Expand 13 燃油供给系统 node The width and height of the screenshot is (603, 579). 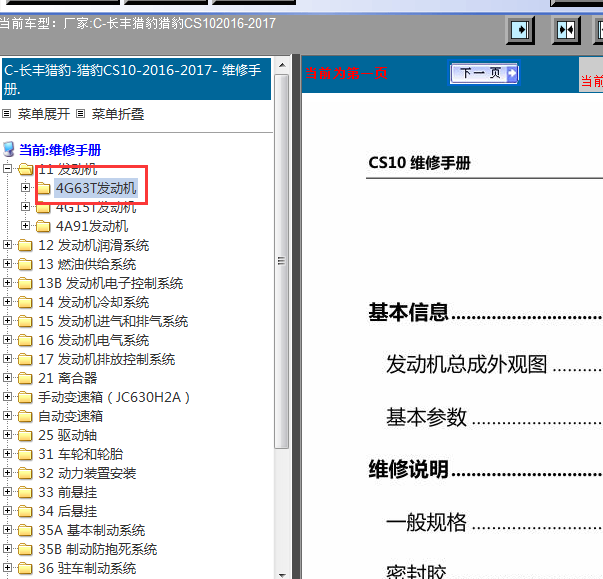pyautogui.click(x=7, y=264)
